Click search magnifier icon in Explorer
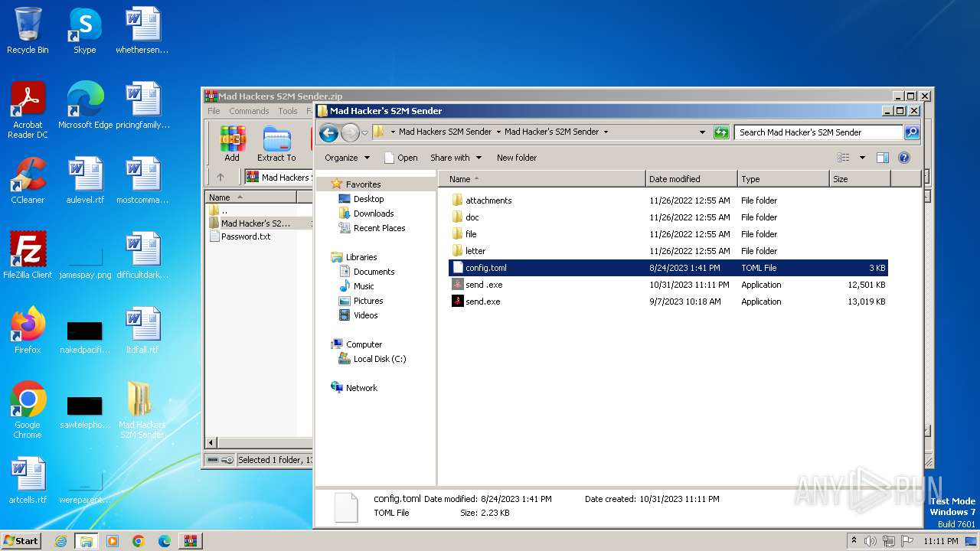Viewport: 980px width, 551px height. coord(911,132)
